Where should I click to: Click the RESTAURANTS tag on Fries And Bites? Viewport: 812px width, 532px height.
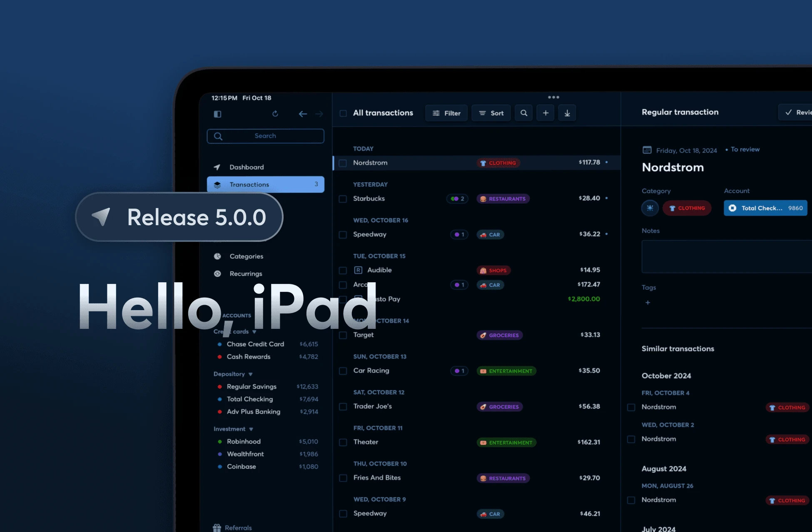(x=503, y=479)
